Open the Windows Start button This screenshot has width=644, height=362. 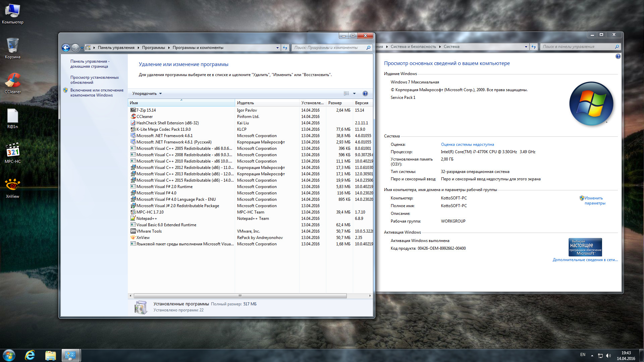[x=9, y=355]
